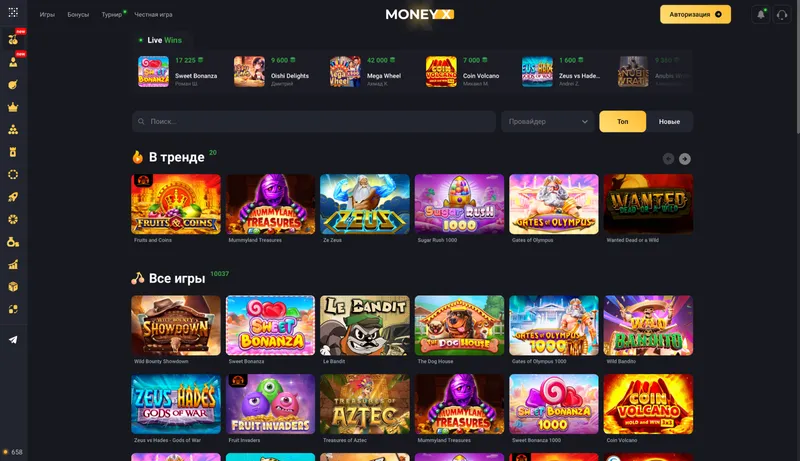800x461 pixels.
Task: Select the cherries icon marked new
Action: [x=13, y=39]
